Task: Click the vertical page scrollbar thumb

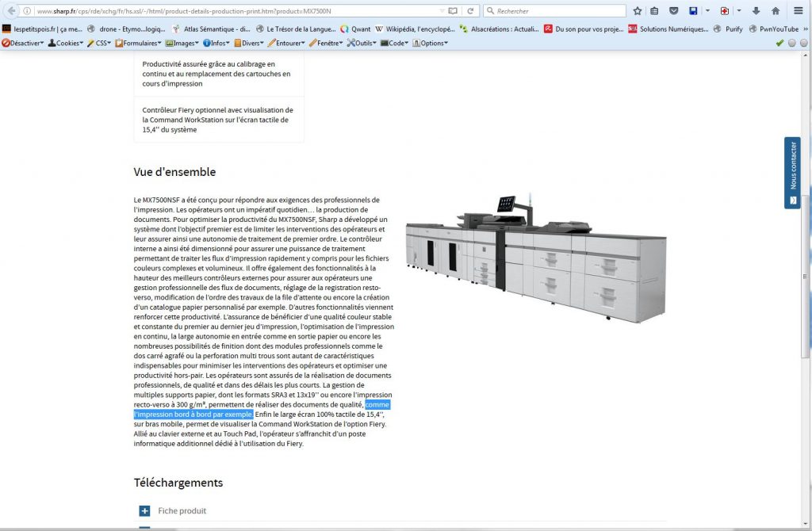Action: coord(805,276)
